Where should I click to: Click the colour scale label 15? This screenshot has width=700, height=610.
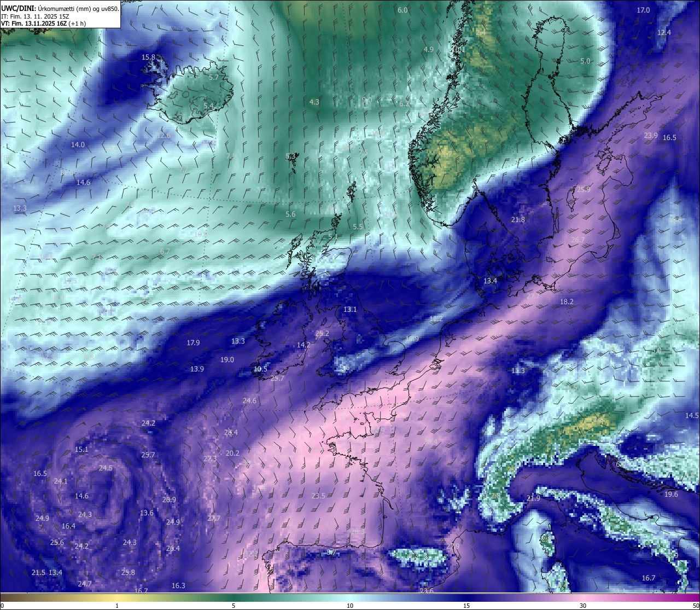[466, 606]
